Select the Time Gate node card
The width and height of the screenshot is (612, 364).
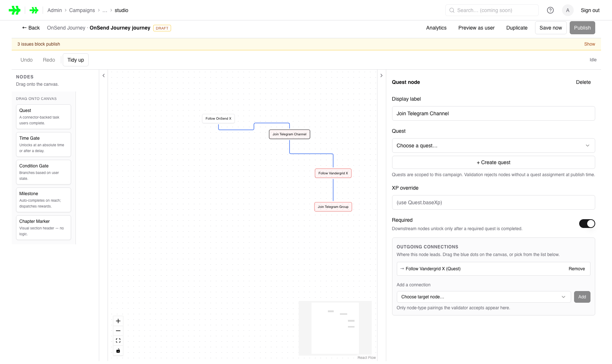click(43, 144)
